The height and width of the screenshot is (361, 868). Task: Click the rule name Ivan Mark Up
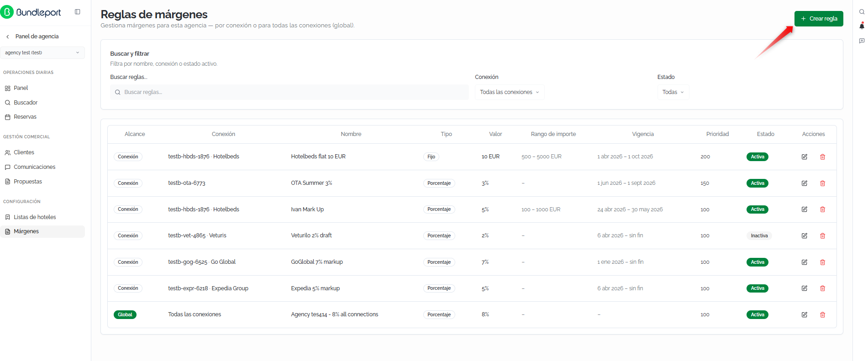point(307,209)
